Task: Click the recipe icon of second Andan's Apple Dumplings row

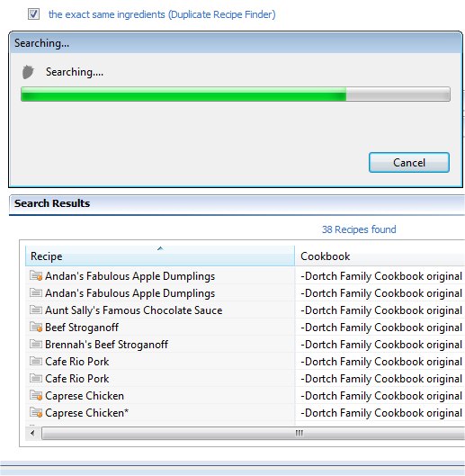Action: tap(36, 293)
